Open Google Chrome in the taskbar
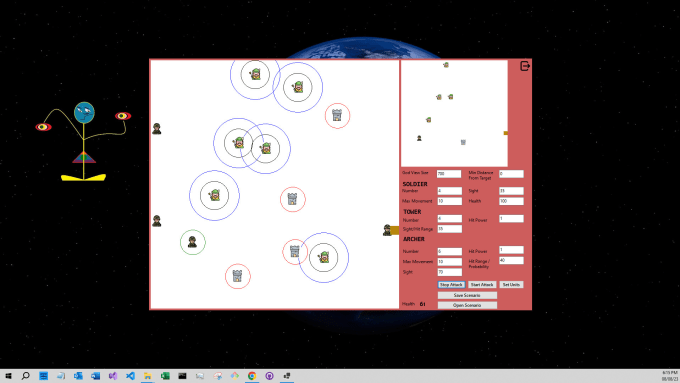 pos(252,376)
